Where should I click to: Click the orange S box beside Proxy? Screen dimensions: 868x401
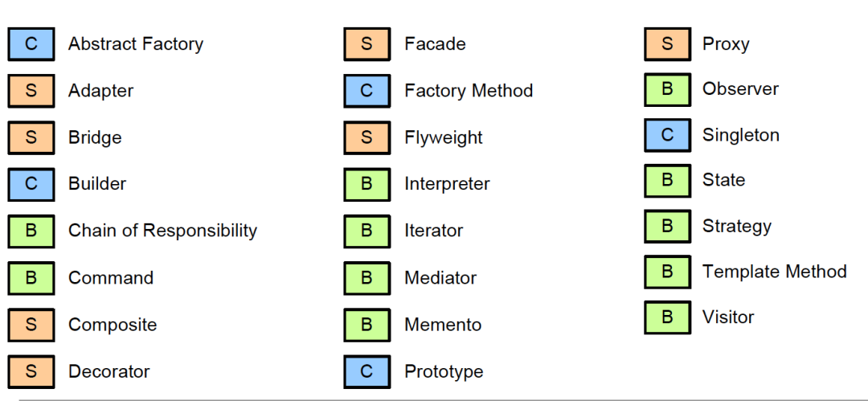coord(667,44)
